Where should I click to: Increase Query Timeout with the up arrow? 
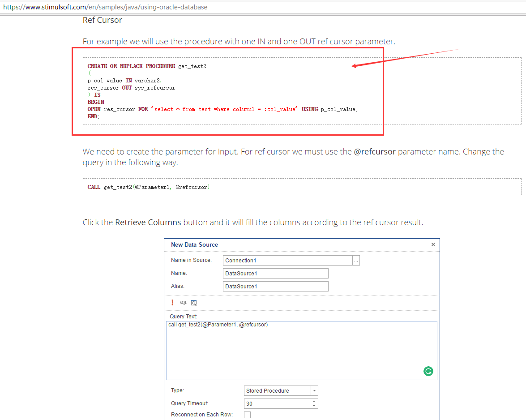pos(314,401)
